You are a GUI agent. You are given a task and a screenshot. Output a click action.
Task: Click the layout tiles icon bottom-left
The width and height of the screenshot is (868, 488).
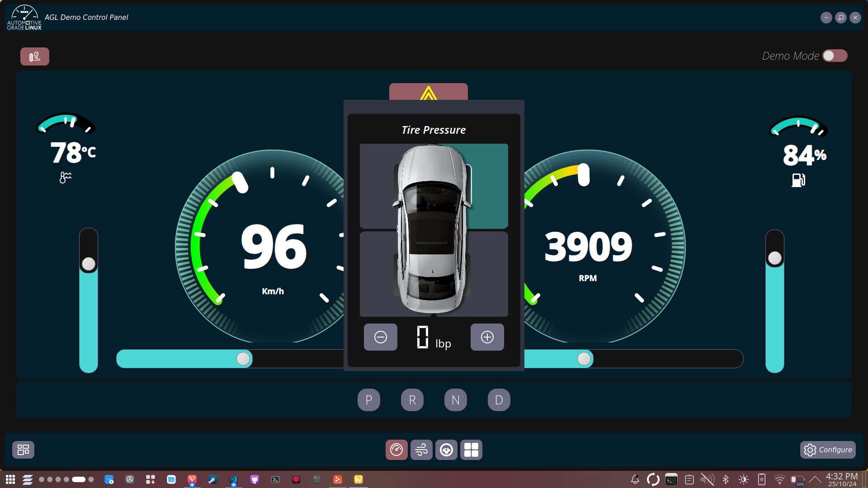23,450
